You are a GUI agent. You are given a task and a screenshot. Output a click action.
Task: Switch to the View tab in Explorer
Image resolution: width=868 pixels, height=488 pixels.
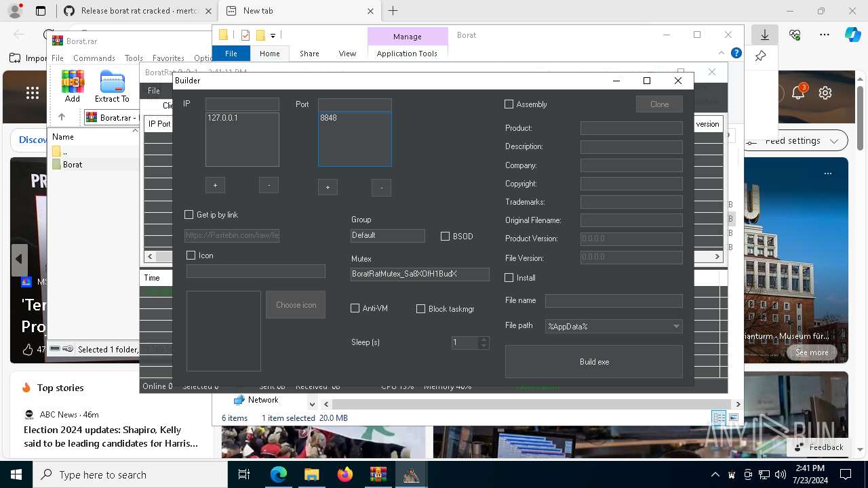[x=347, y=54]
